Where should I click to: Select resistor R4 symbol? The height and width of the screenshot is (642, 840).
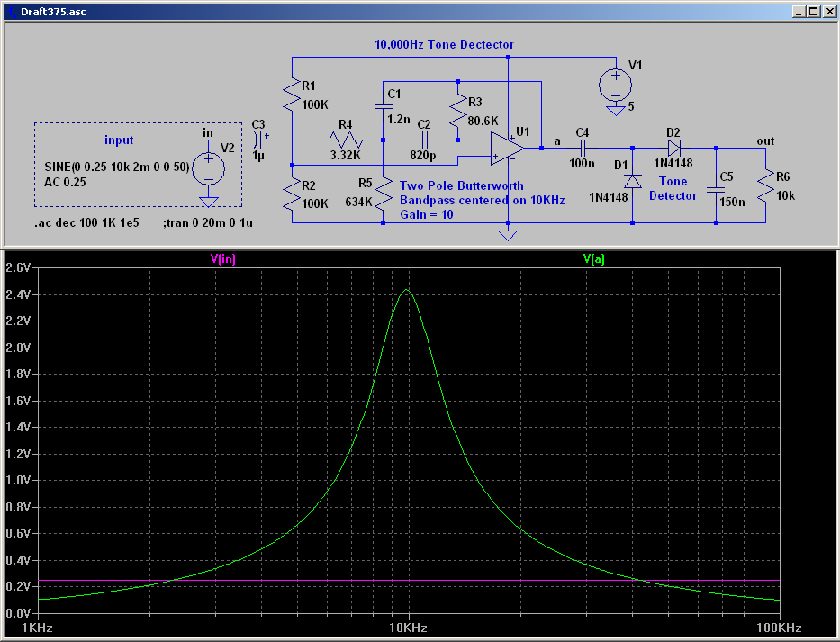click(x=346, y=140)
